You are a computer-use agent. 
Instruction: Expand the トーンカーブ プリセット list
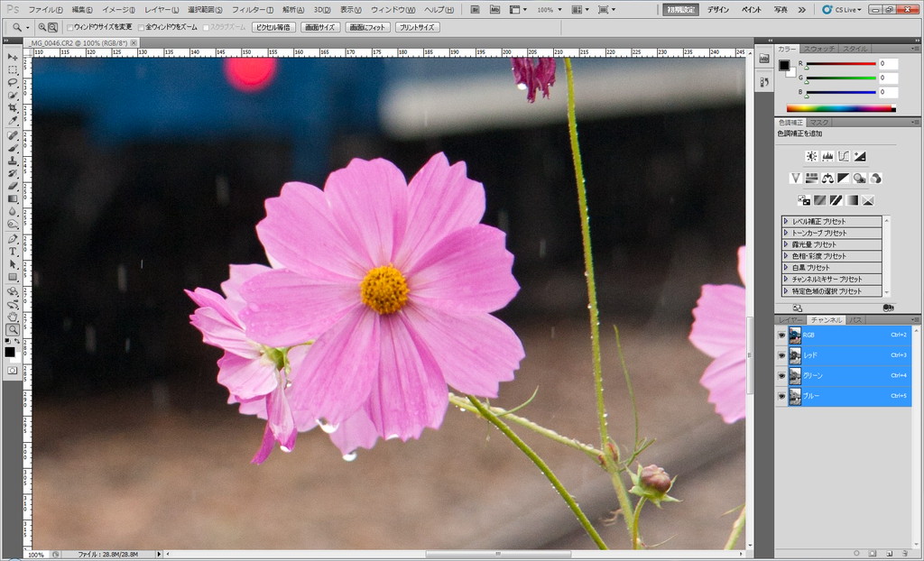[x=786, y=233]
